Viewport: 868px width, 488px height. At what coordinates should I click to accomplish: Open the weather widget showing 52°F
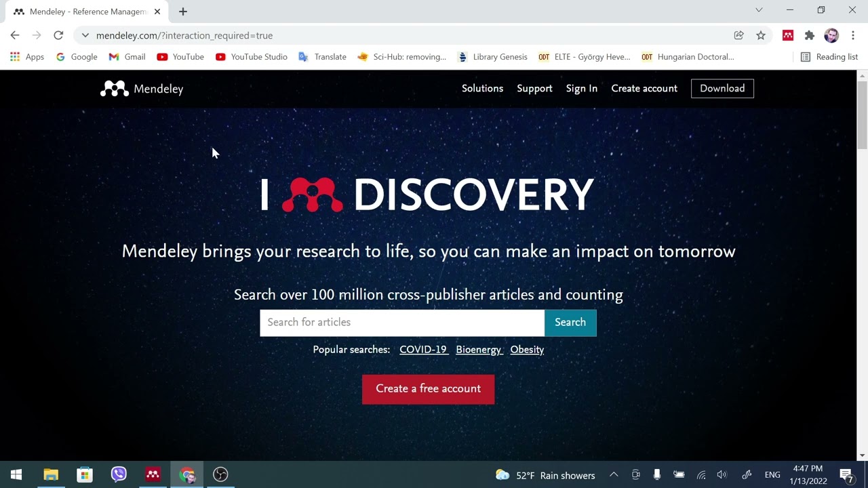click(545, 475)
